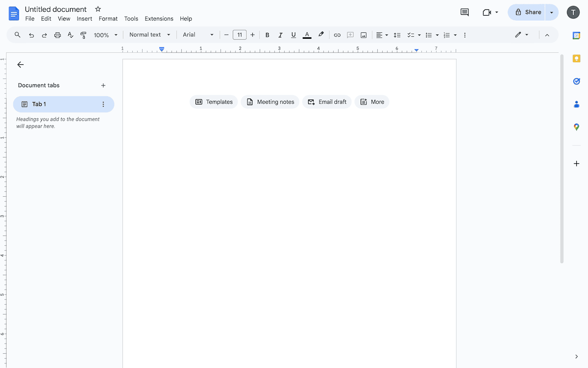The image size is (588, 368).
Task: Click the redo arrow
Action: [45, 35]
